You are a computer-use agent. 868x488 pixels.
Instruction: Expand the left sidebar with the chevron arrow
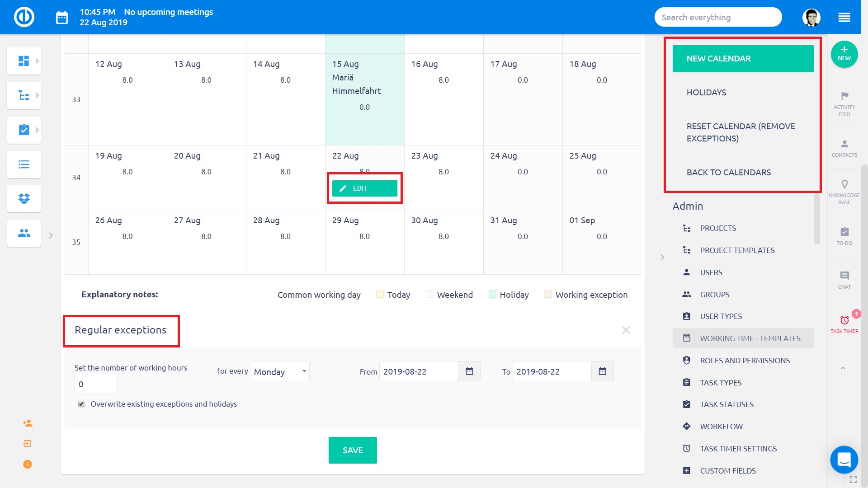(51, 235)
